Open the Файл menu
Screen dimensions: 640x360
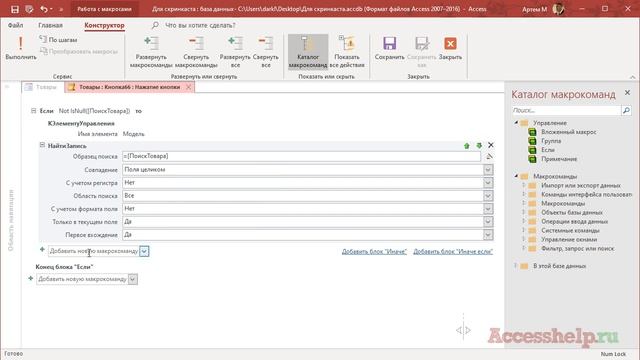click(x=15, y=25)
